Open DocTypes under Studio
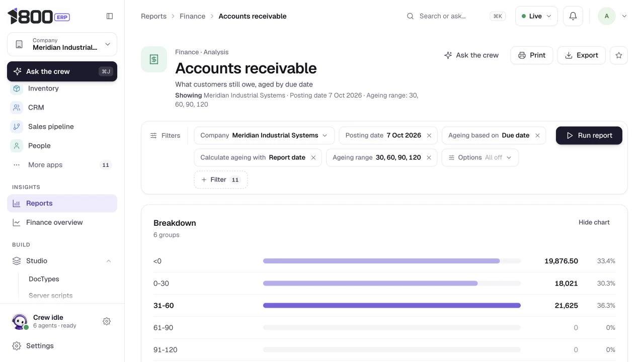 point(44,279)
